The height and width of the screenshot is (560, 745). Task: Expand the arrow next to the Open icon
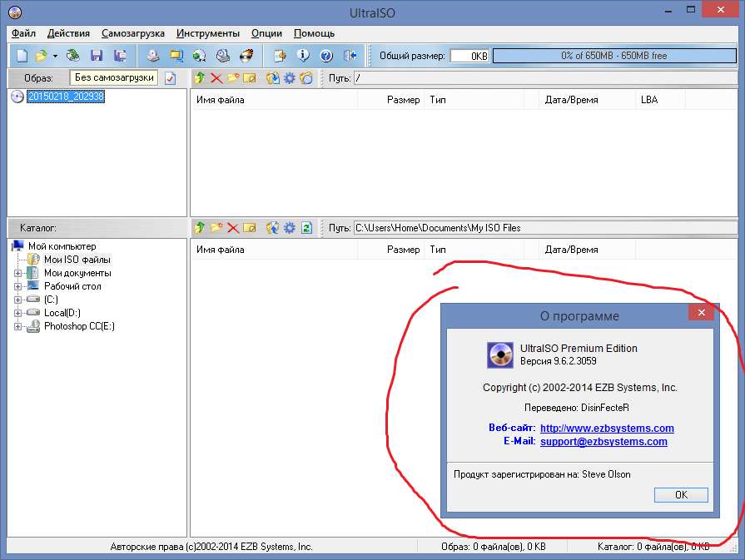pos(55,56)
